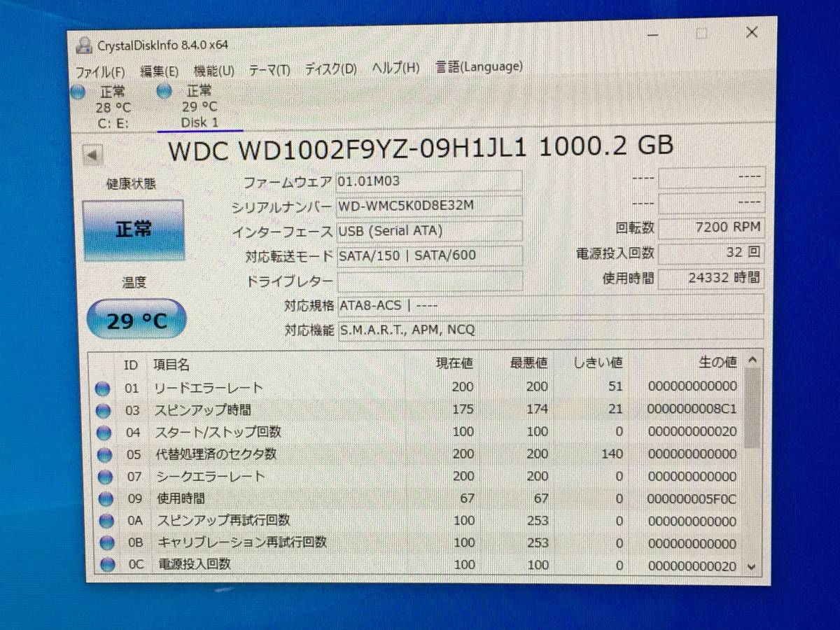Click the status orb for リードエラーレート
The height and width of the screenshot is (630, 840).
point(103,388)
